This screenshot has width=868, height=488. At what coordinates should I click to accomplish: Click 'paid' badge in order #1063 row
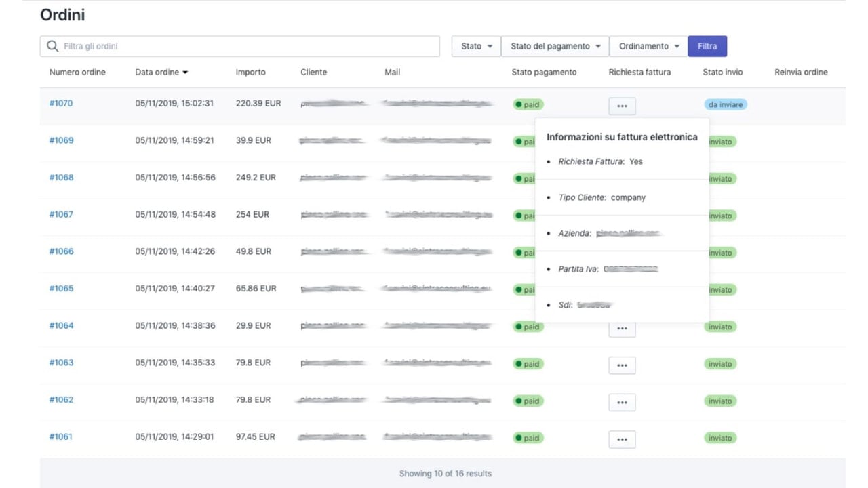point(528,364)
